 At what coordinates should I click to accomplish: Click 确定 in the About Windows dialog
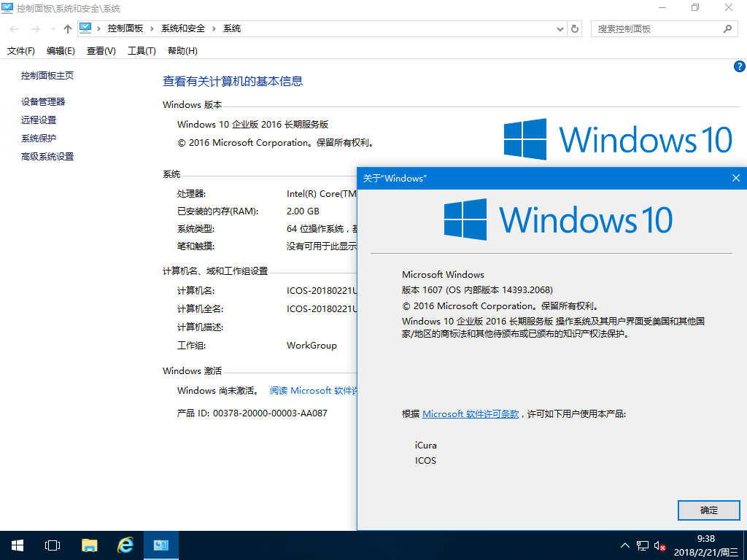(x=708, y=510)
